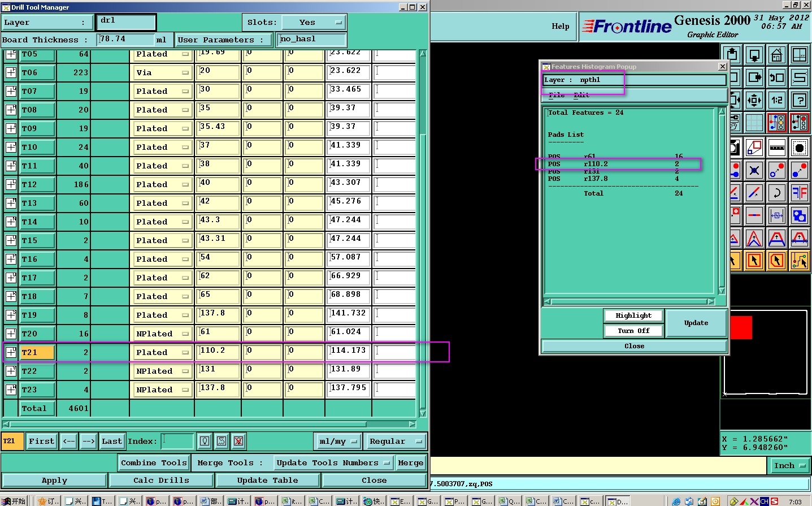Click the histogram list vertical scrollbar
The image size is (812, 506).
(722, 201)
